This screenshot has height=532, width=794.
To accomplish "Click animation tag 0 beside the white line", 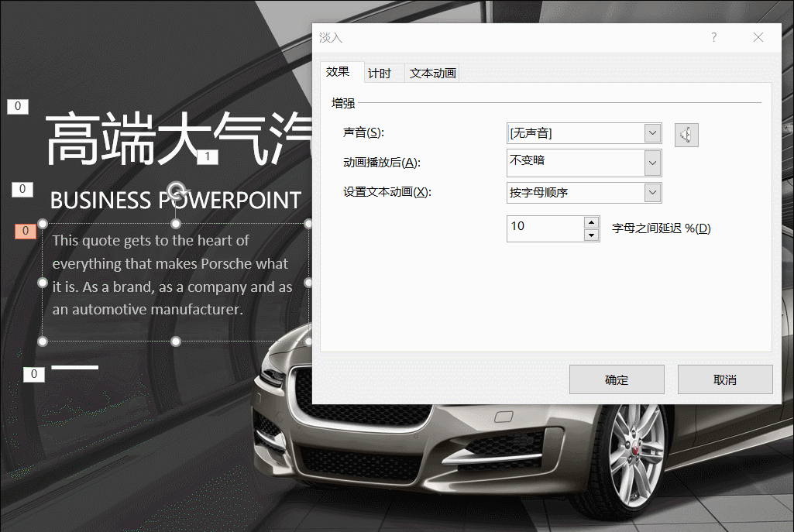I will [x=34, y=374].
